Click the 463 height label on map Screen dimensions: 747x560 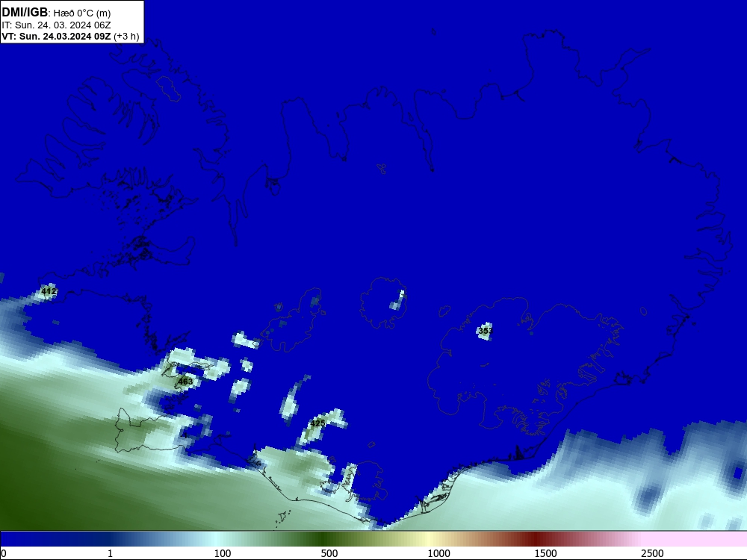[185, 382]
